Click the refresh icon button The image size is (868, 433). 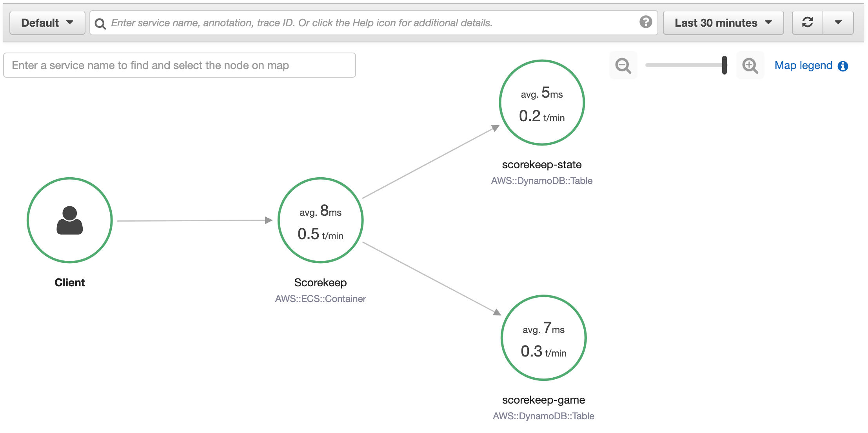[x=808, y=23]
